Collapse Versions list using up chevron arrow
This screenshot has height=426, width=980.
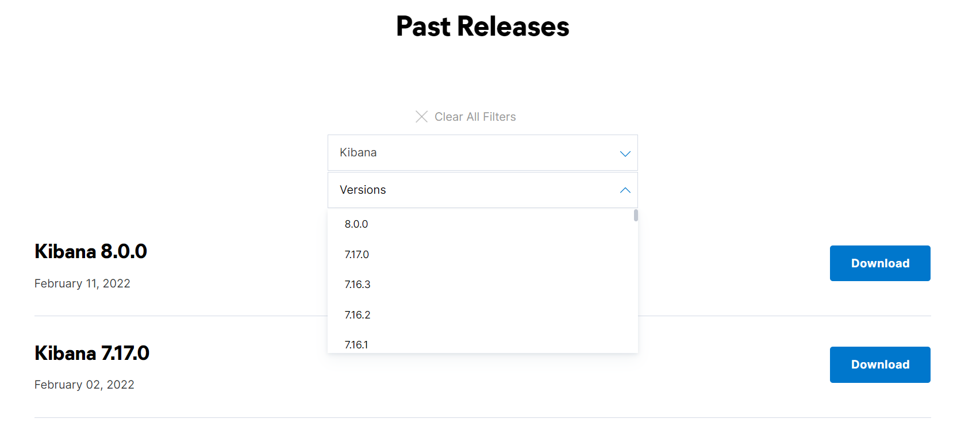coord(625,190)
